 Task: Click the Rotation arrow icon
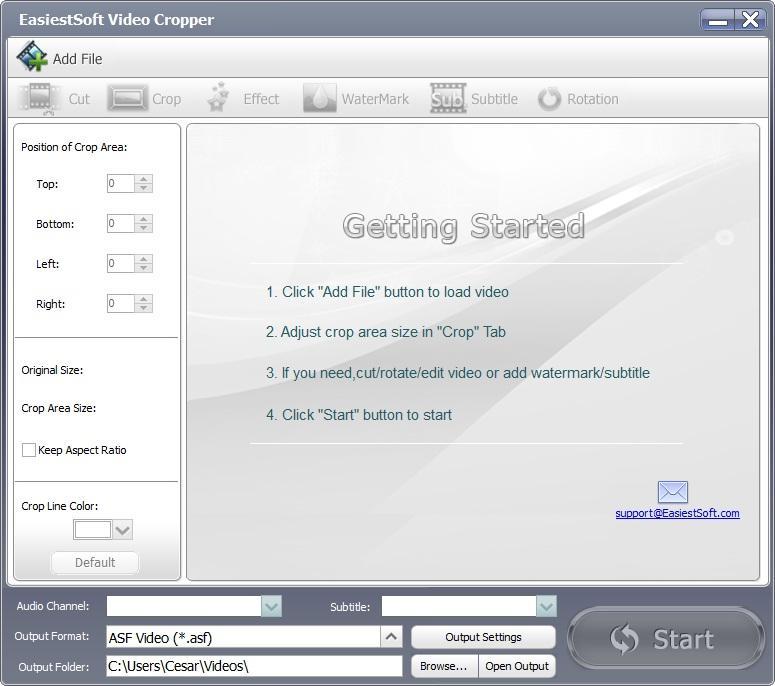(x=550, y=98)
